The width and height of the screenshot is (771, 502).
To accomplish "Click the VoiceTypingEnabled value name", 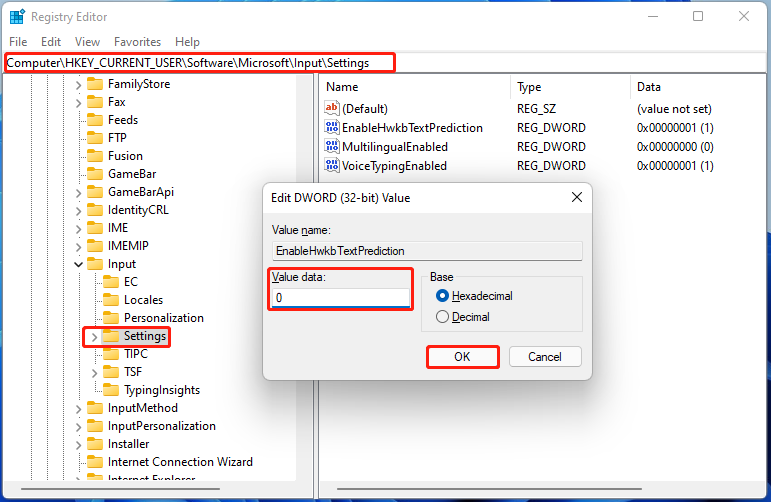I will (394, 166).
